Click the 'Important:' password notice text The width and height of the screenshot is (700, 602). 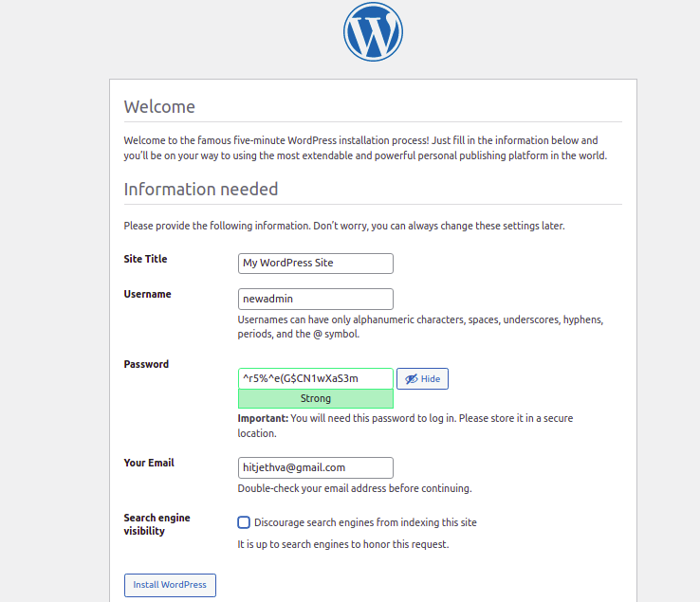(x=405, y=426)
